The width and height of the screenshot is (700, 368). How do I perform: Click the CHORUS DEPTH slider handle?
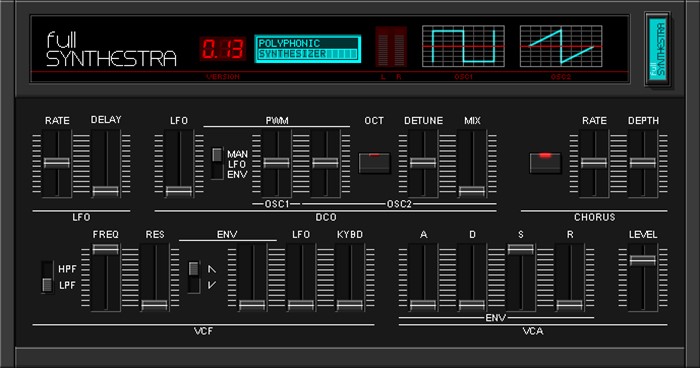(x=643, y=163)
